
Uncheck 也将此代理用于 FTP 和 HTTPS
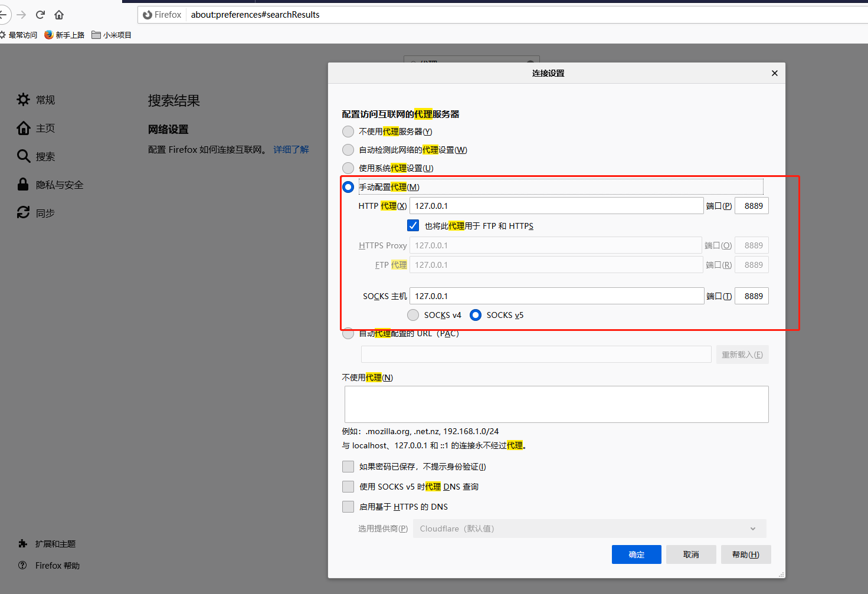pyautogui.click(x=412, y=225)
